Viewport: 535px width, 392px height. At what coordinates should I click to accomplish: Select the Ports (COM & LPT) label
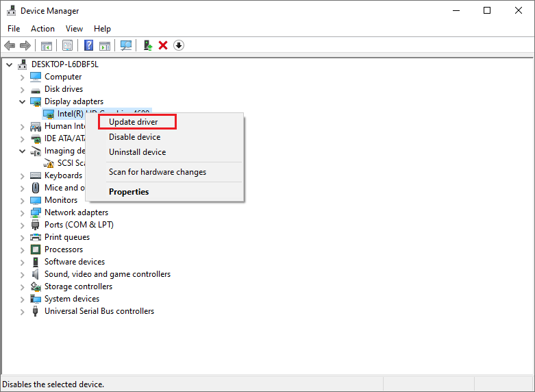tap(79, 225)
